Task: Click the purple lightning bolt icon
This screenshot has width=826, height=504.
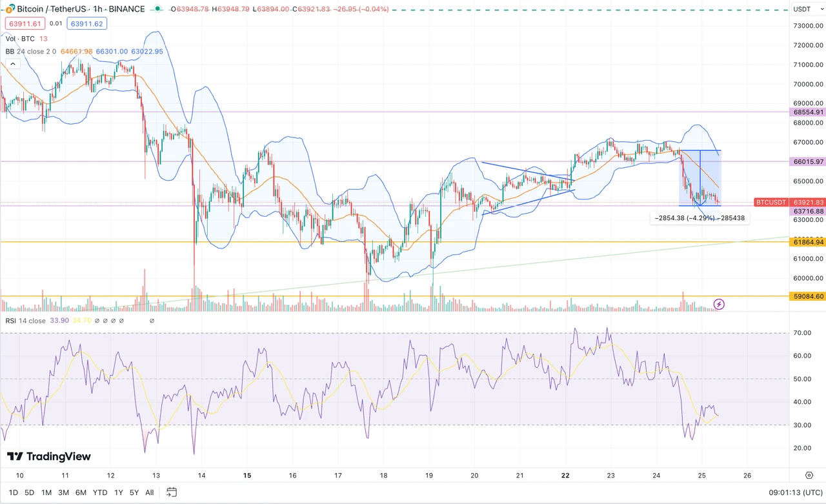Action: pos(719,304)
